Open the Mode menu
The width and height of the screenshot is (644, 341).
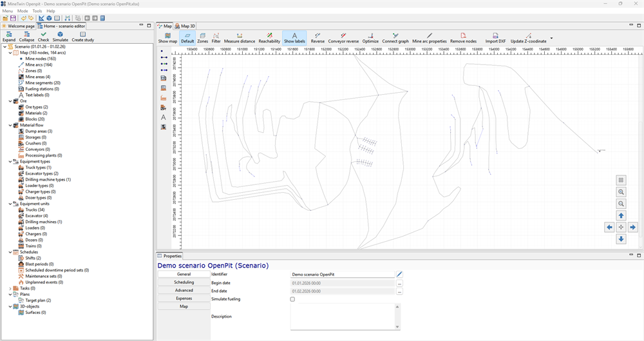(23, 11)
